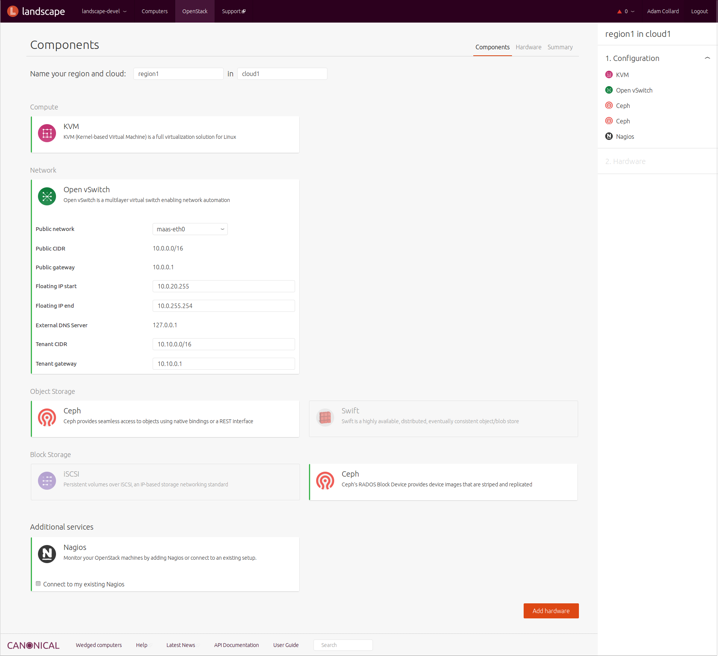Viewport: 718px width, 656px height.
Task: Open the Wedged computers footer link
Action: click(98, 645)
